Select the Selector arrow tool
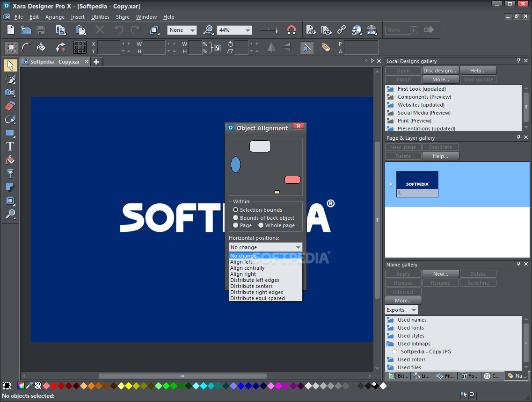This screenshot has height=402, width=532. click(x=10, y=65)
